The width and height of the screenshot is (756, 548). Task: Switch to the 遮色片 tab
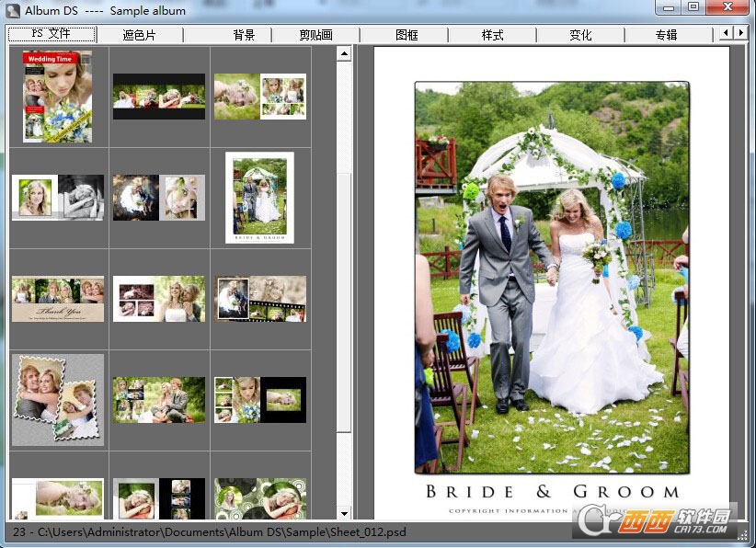[139, 35]
